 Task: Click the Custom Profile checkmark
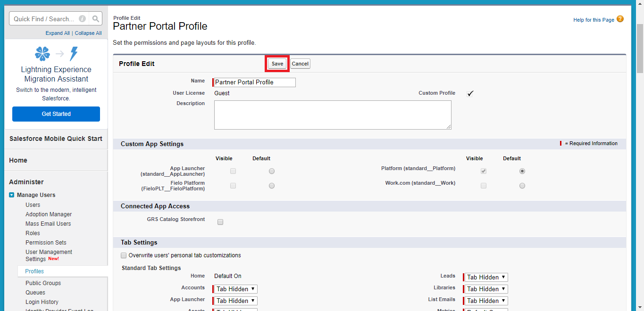coord(470,93)
